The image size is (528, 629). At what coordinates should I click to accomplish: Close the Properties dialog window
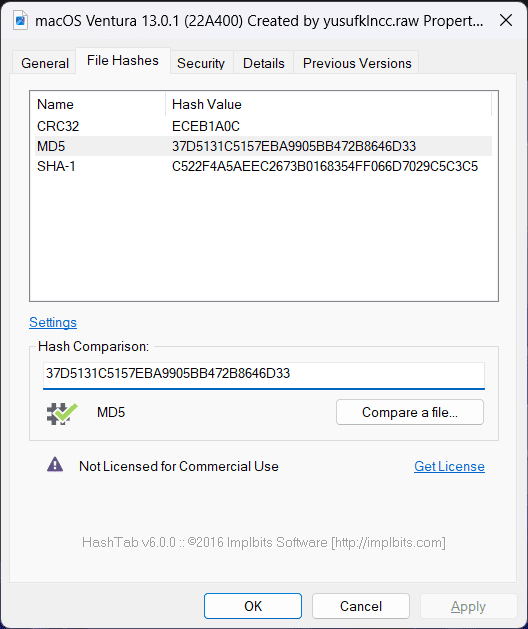point(506,20)
